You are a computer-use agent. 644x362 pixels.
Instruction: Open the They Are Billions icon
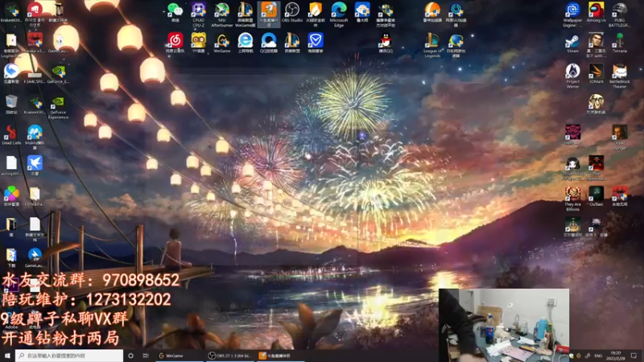(572, 199)
